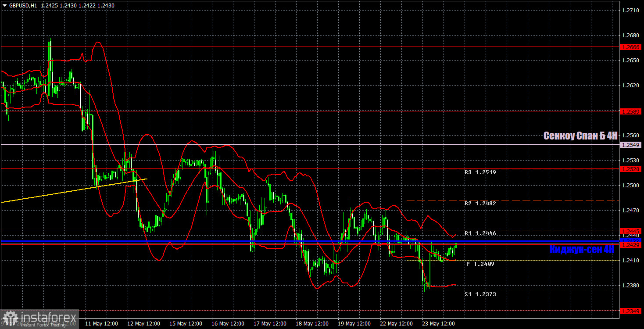Click the instaforex gear logo icon

tap(10, 318)
